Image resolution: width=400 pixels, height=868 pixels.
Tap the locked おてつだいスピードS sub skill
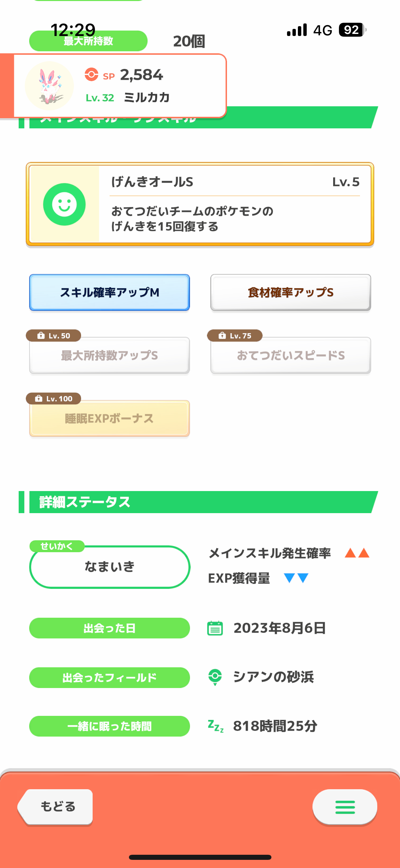point(291,356)
